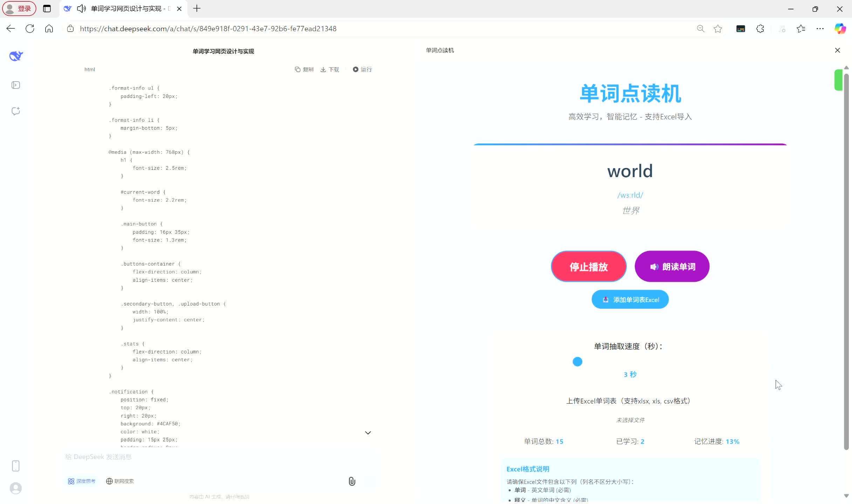Click the mobile app download icon

tap(16, 466)
